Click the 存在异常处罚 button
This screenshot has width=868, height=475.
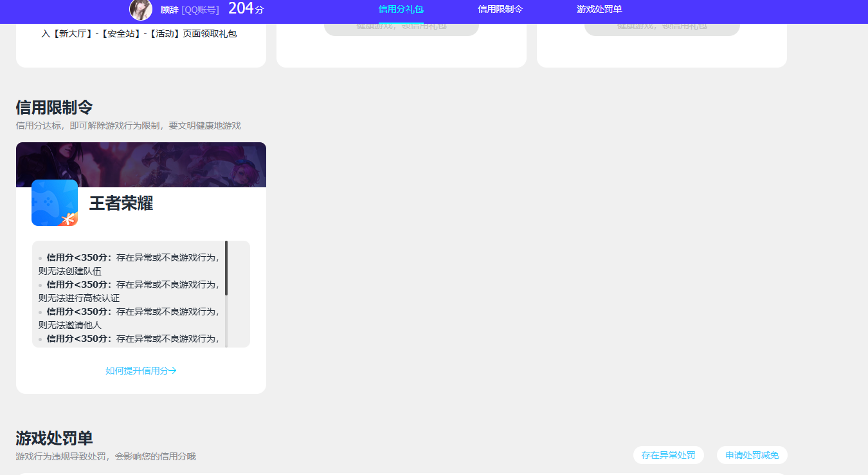(x=669, y=455)
